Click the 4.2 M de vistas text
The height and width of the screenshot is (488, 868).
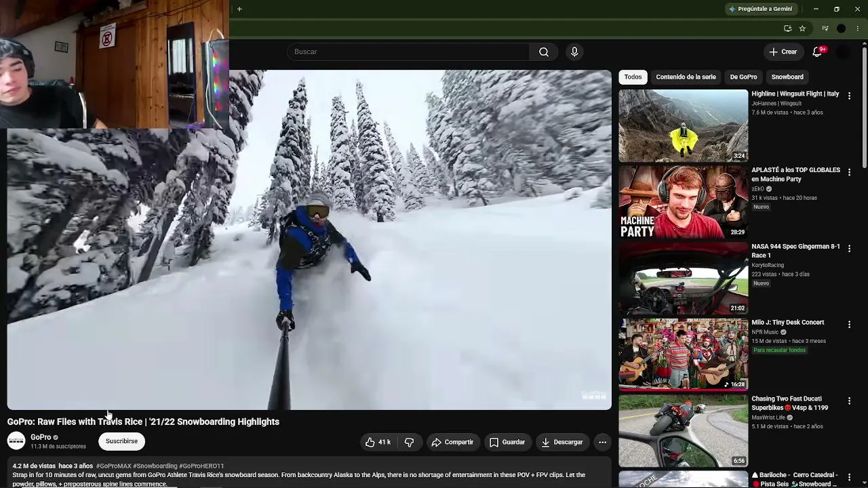[x=34, y=466]
